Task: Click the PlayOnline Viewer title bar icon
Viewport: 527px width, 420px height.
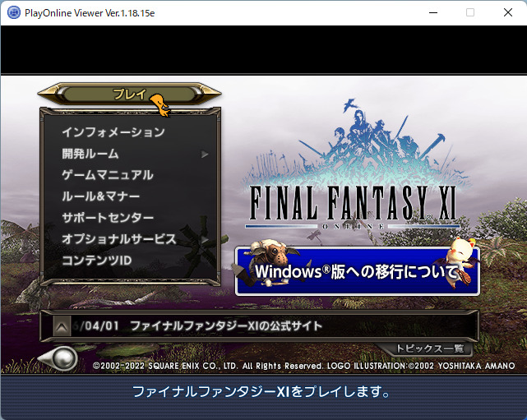Action: coord(14,13)
